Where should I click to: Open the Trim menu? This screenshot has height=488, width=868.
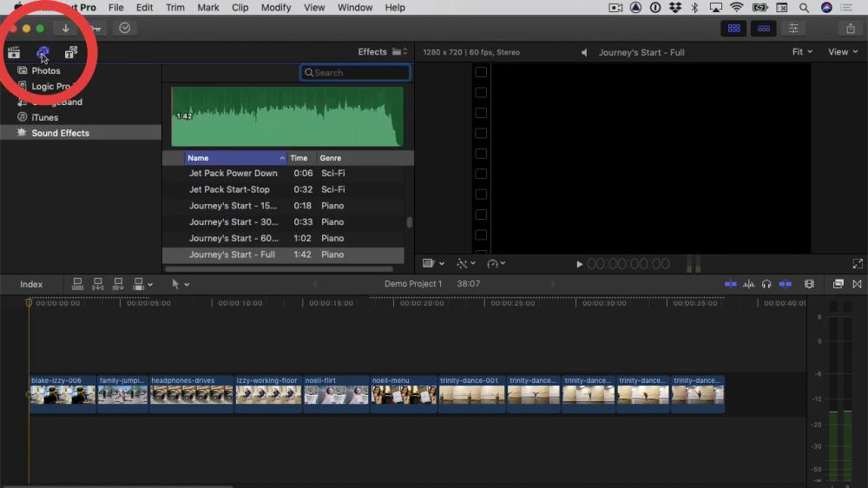pos(175,8)
